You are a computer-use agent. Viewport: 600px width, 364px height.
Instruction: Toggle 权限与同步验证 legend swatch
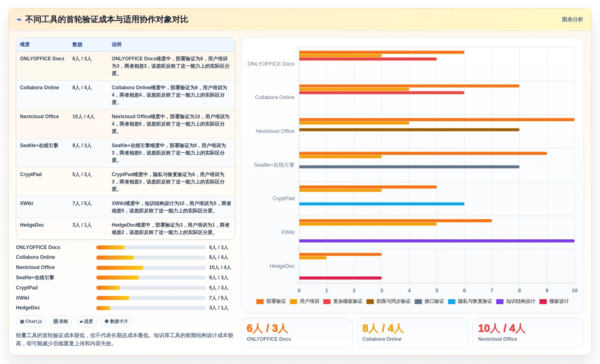370,302
